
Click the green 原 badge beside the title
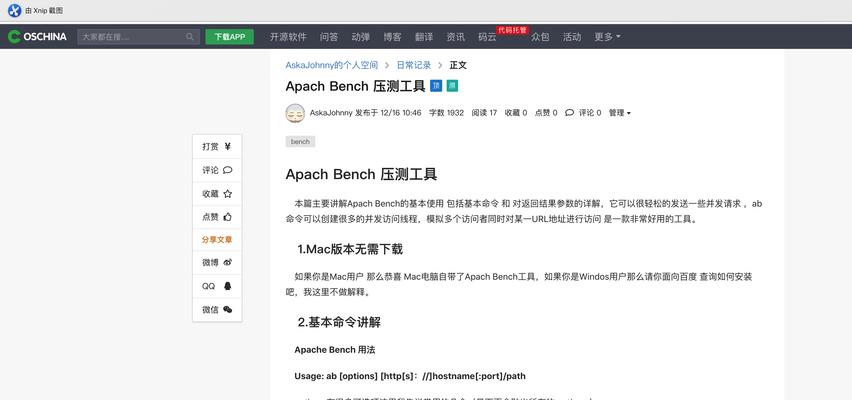[x=452, y=86]
